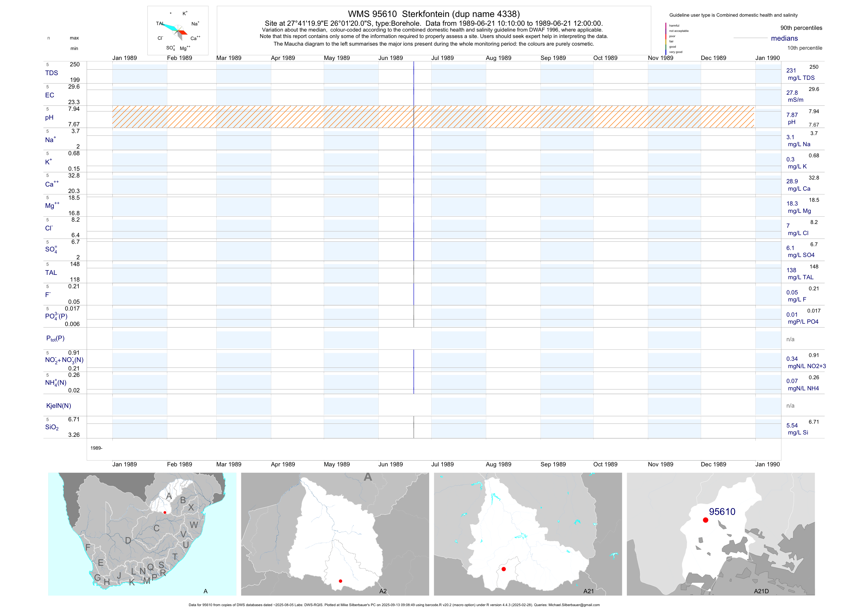868x614 pixels.
Task: Click the 231 mg/L TDS median value
Action: tap(791, 71)
